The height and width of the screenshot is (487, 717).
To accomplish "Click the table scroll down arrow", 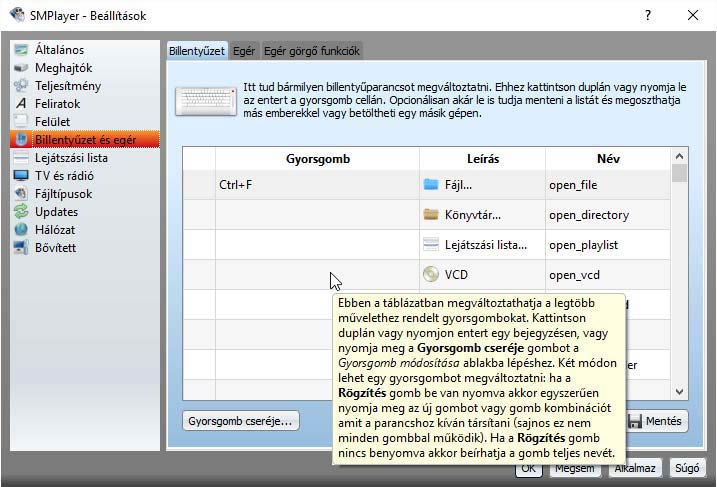I will (680, 392).
